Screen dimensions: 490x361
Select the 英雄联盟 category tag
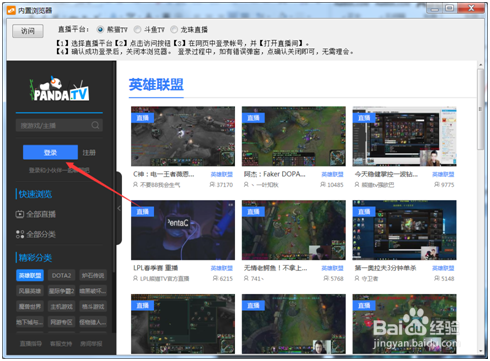pos(30,275)
